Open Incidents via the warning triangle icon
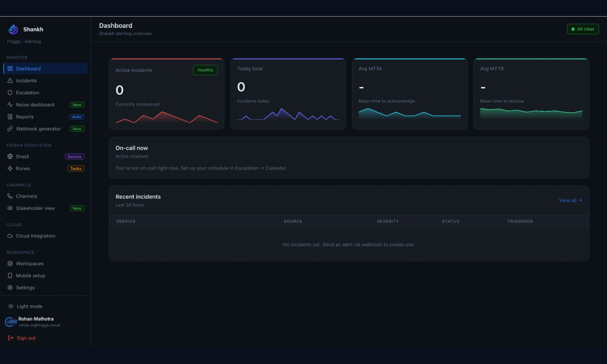607x364 pixels. (x=10, y=80)
